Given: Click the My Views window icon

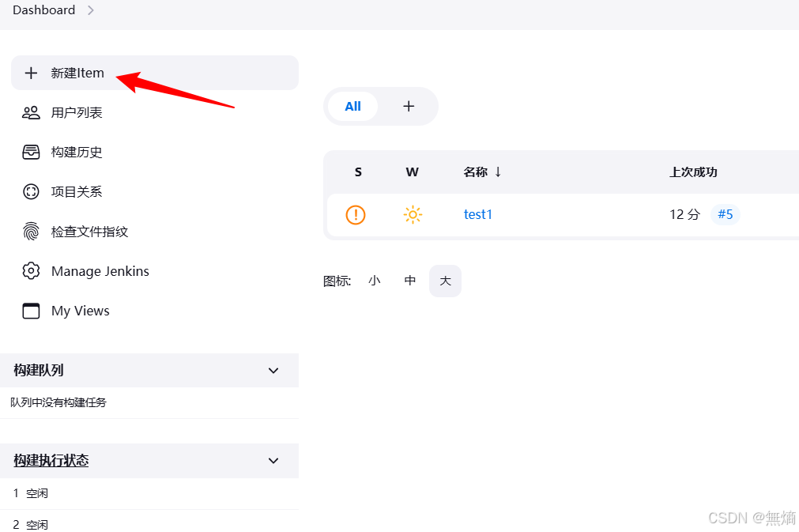Looking at the screenshot, I should (31, 311).
